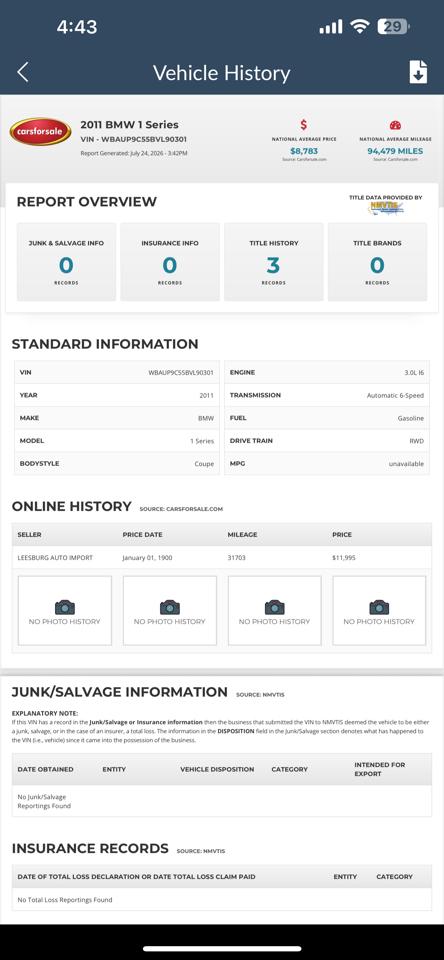Select the Leesburg Auto Import seller row
Screen dimensions: 444x960
(222, 558)
